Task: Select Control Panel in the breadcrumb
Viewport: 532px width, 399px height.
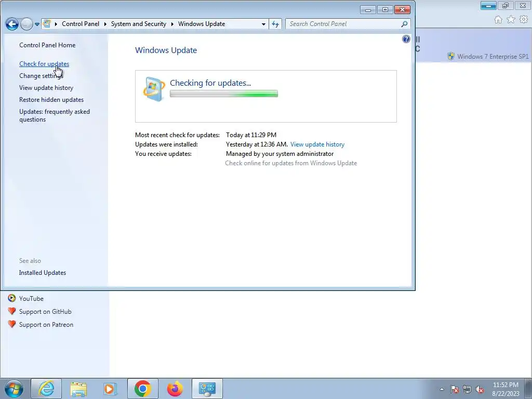Action: pos(81,24)
